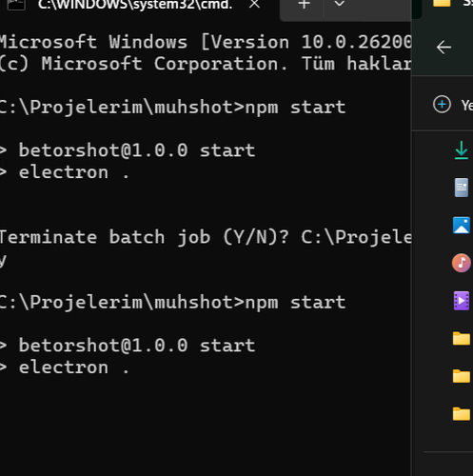Click the folder icon in Explorer title bar
The width and height of the screenshot is (473, 476).
click(442, 3)
